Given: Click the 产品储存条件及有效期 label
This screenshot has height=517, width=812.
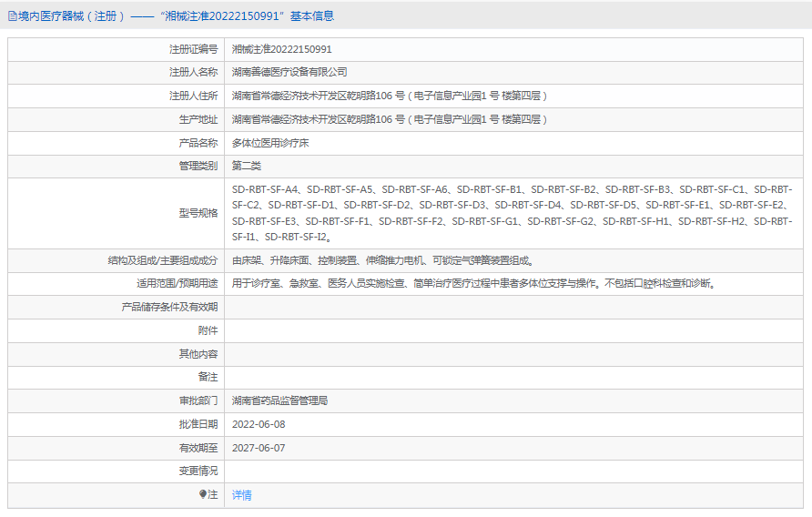Looking at the screenshot, I should (x=170, y=307).
